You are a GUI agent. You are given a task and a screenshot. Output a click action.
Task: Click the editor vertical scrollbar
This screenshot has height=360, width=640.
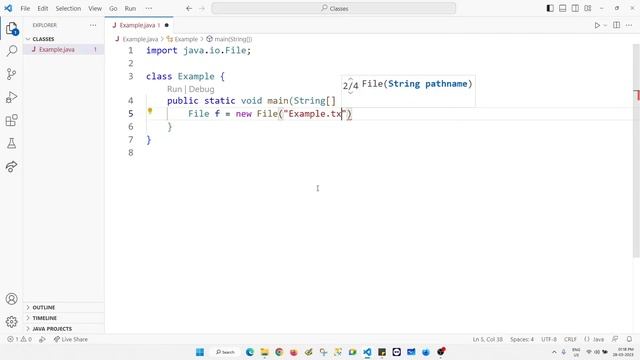pos(636,151)
